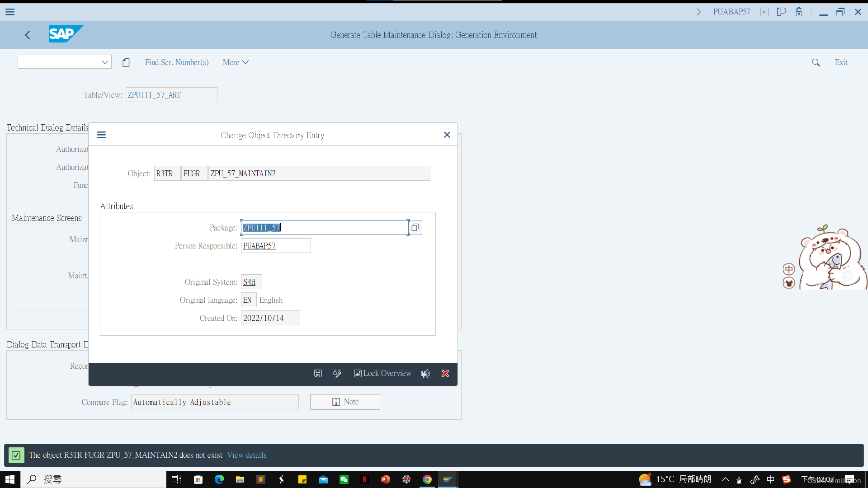Click the dialog hamburger menu icon

pyautogui.click(x=101, y=135)
